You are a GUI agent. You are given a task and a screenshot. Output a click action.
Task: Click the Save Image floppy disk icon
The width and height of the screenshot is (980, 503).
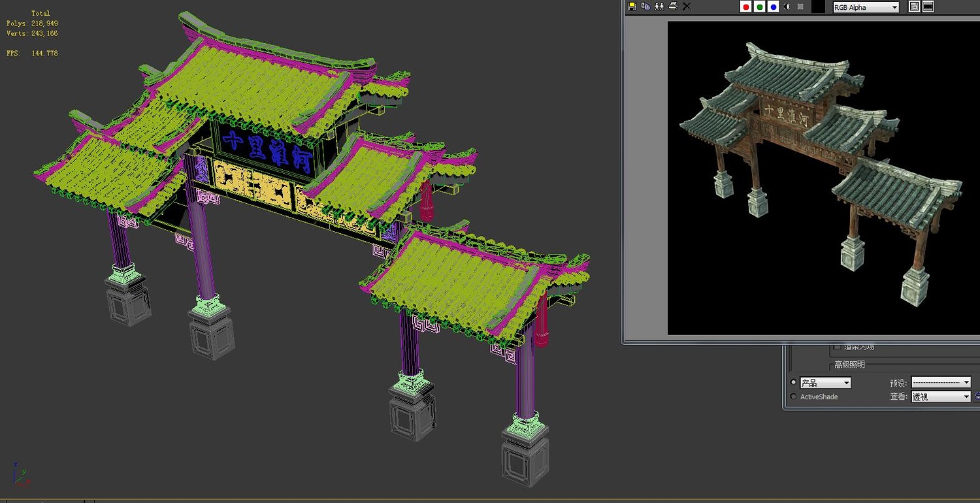pos(632,7)
